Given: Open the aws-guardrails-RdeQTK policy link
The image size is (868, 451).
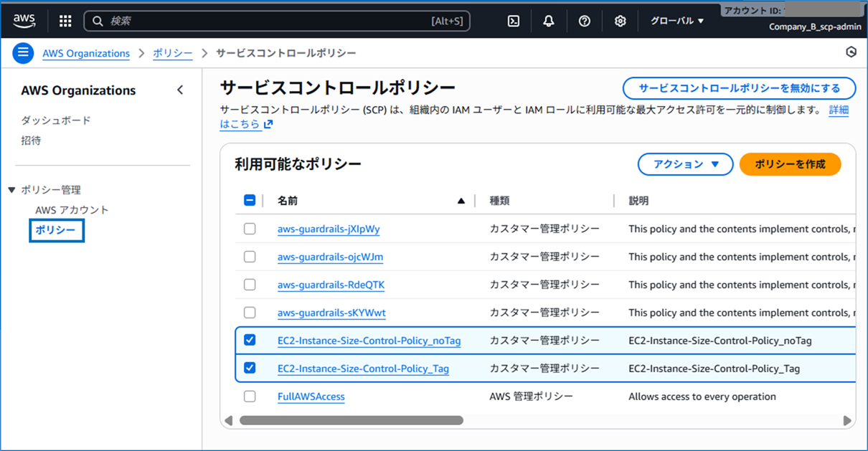Looking at the screenshot, I should point(331,284).
